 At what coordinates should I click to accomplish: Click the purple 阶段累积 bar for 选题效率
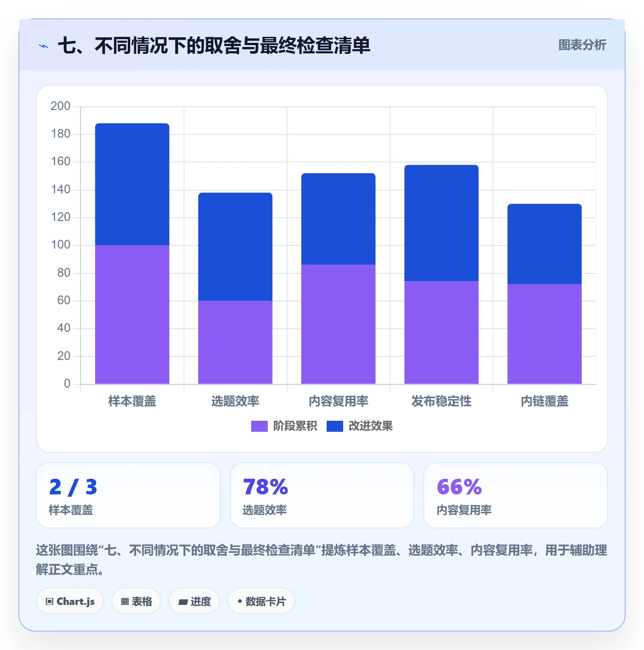(235, 342)
